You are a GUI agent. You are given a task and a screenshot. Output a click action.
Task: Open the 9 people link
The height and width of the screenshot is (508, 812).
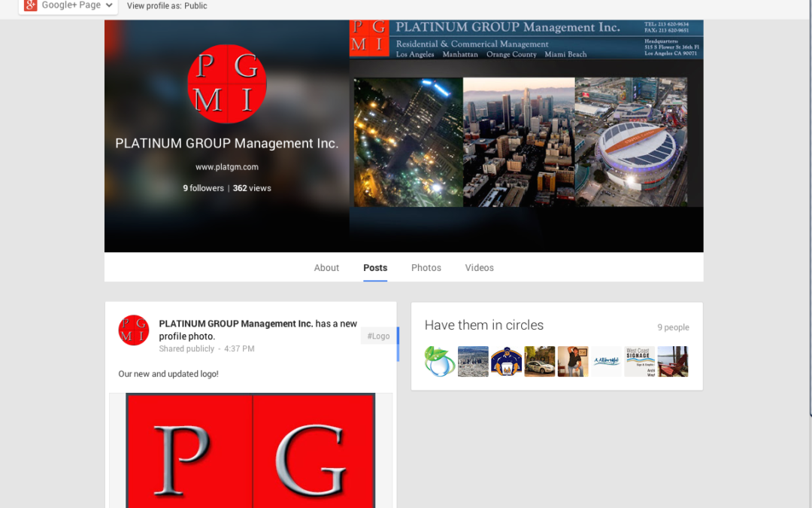[x=673, y=327]
